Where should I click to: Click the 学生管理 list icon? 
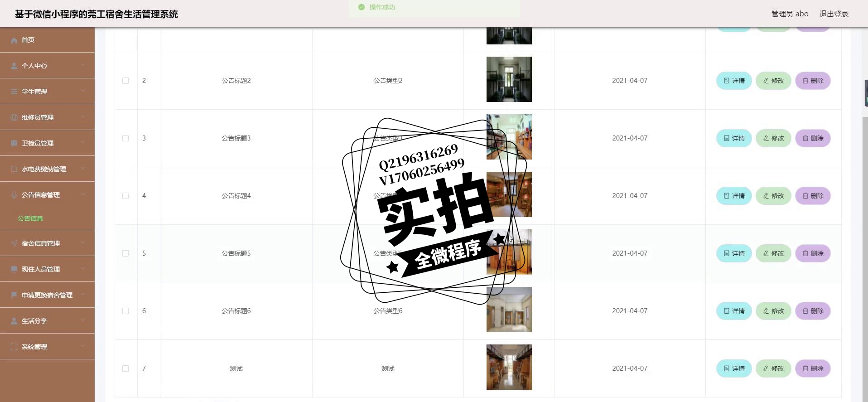(14, 92)
